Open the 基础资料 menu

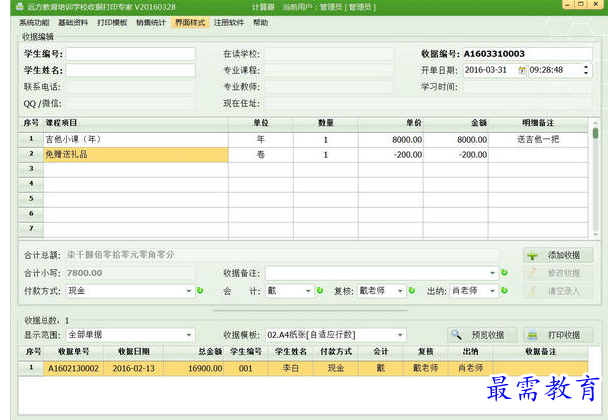(x=73, y=22)
